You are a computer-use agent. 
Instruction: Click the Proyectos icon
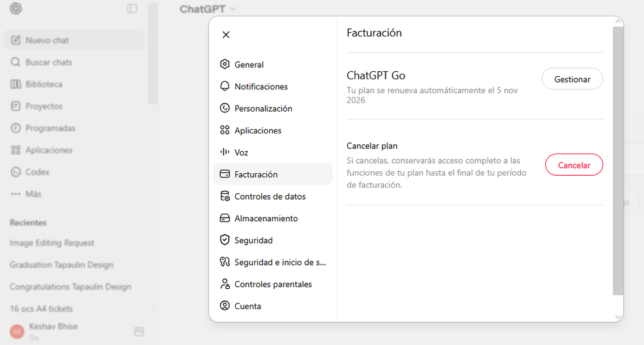tap(16, 106)
